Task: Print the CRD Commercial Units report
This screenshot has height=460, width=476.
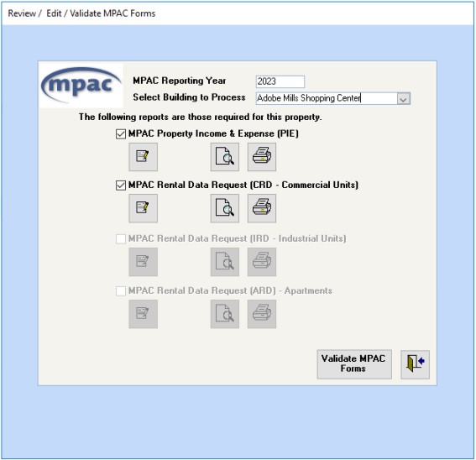Action: (x=262, y=208)
